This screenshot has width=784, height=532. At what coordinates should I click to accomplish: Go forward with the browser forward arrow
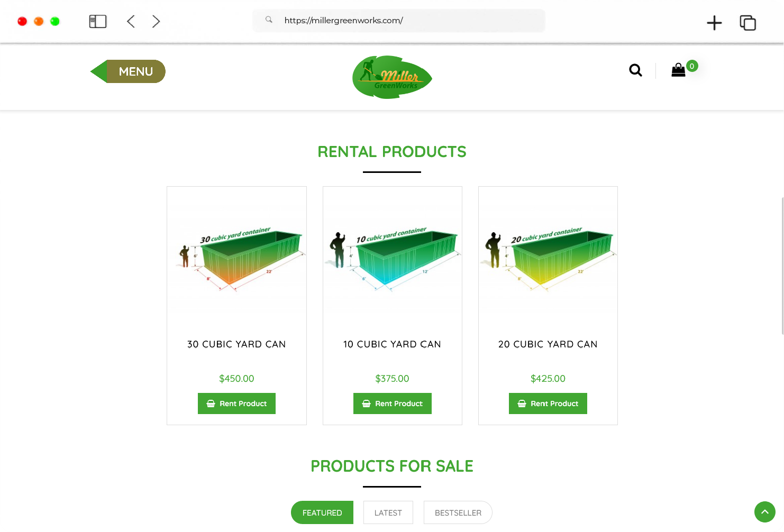click(x=156, y=21)
